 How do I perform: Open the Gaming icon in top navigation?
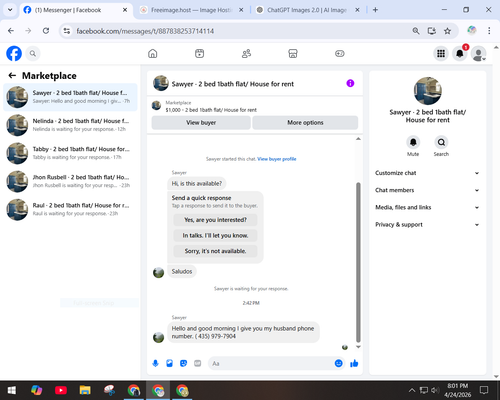tap(340, 53)
